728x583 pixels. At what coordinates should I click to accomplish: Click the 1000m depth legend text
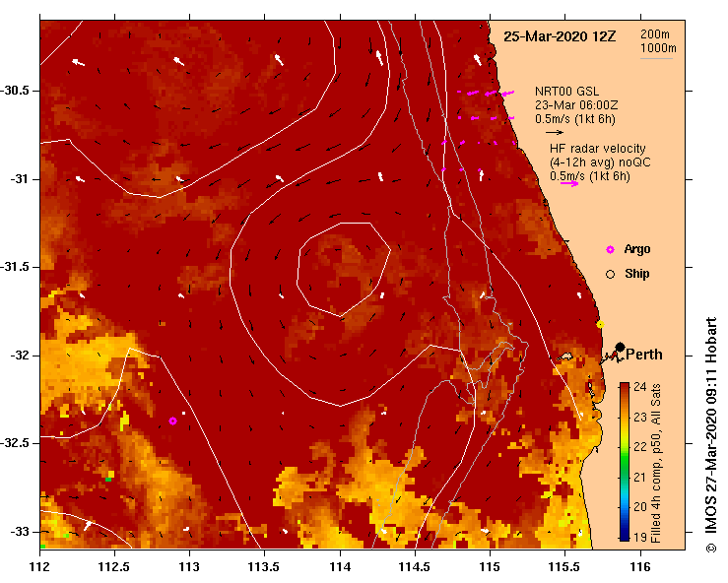658,48
